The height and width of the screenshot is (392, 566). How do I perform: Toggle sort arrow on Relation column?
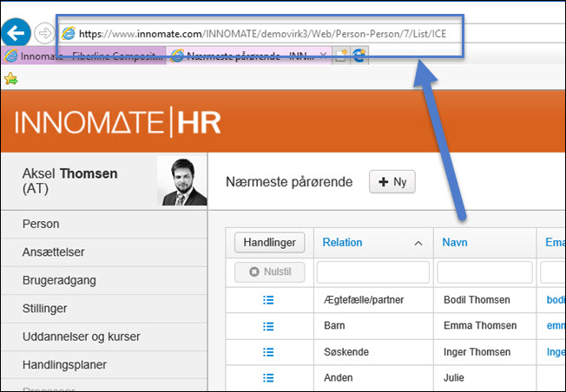(x=418, y=243)
